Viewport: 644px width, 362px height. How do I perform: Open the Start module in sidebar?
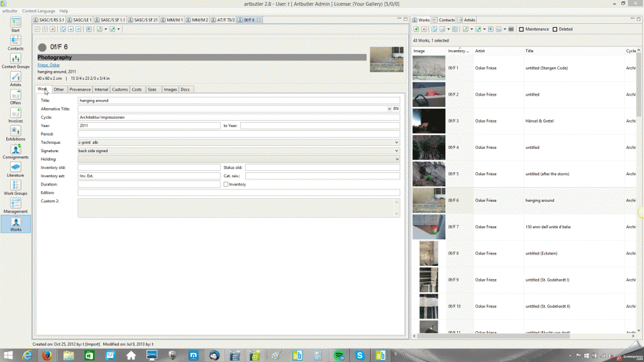point(15,25)
